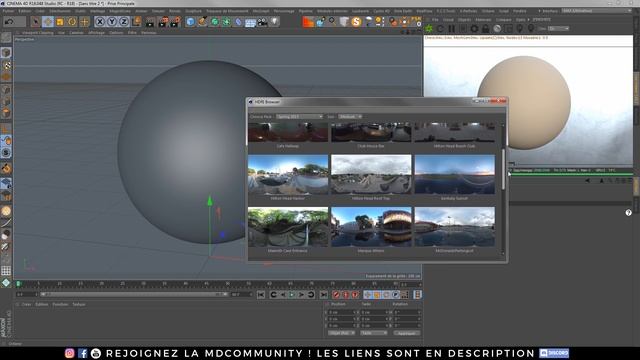Viewport: 640px width, 360px height.
Task: Open Render Settings clapperboard with gear
Action: (175, 22)
